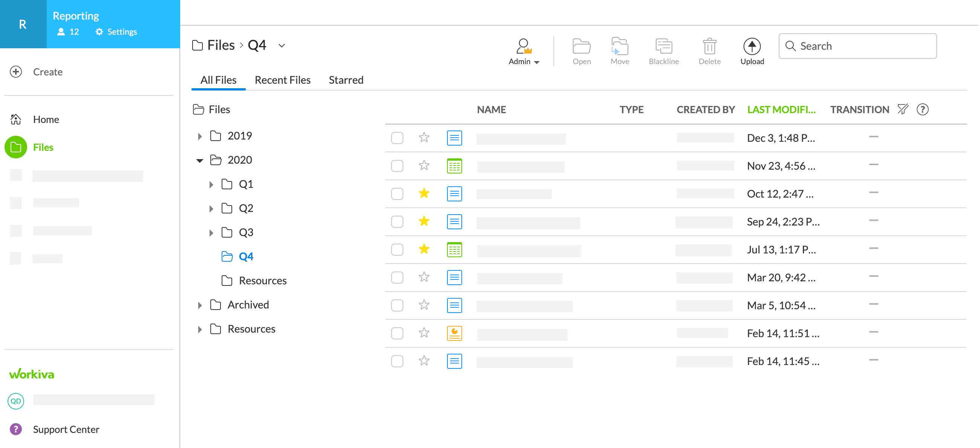Click the orange presentation file icon
The image size is (980, 448).
coord(454,333)
